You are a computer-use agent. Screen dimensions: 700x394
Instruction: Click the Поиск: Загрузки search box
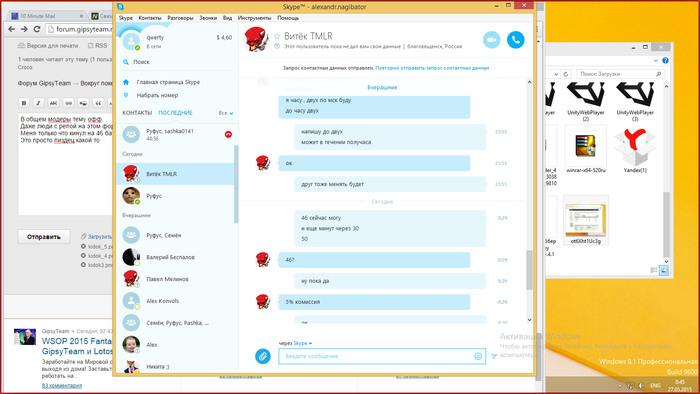(620, 74)
